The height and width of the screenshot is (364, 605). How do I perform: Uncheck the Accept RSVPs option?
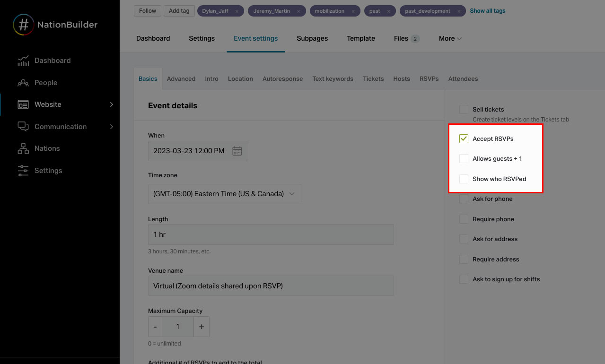[464, 139]
